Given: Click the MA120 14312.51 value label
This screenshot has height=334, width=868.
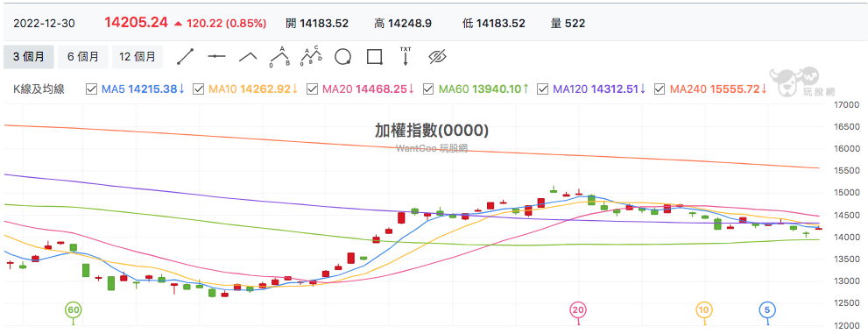Looking at the screenshot, I should (599, 89).
